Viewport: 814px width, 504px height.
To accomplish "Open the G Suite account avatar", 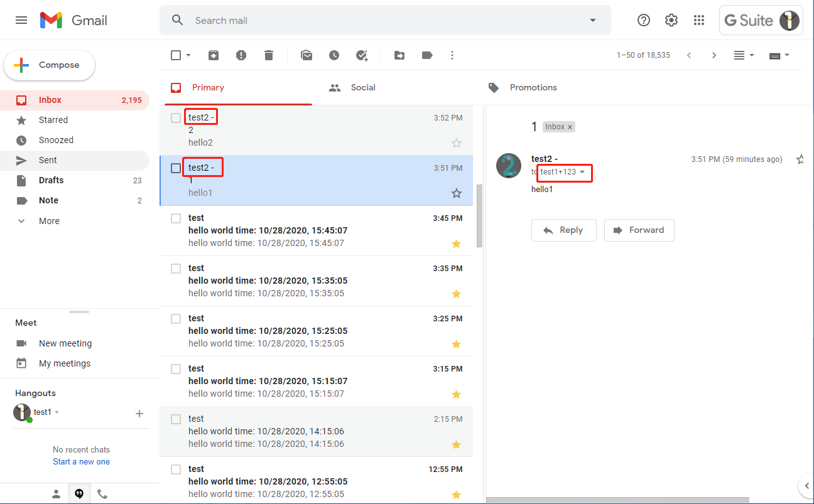I will (x=789, y=20).
